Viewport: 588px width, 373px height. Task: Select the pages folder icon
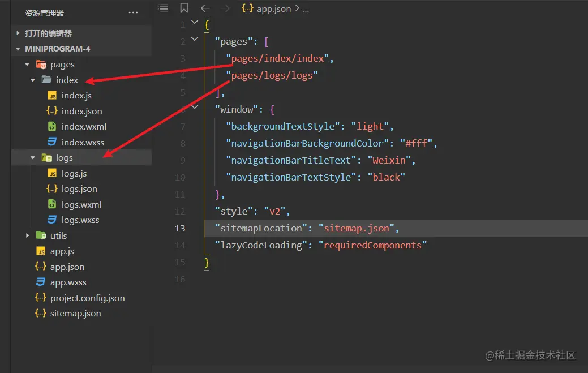point(41,65)
